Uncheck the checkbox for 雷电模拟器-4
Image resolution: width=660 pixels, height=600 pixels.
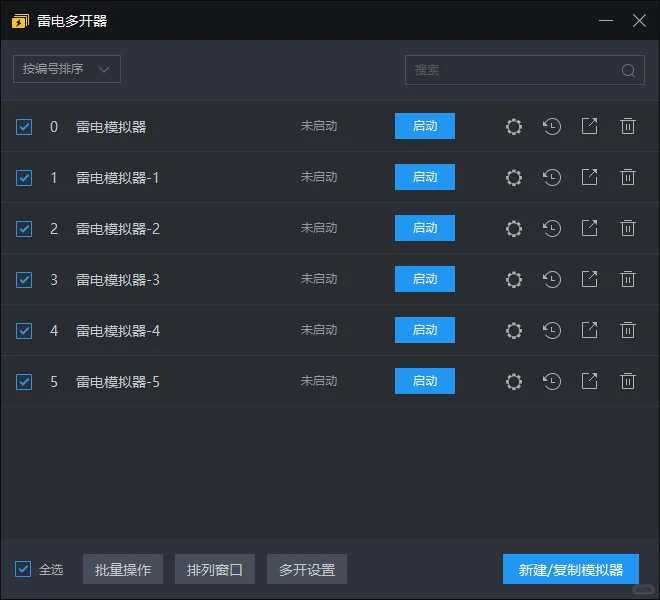24,331
